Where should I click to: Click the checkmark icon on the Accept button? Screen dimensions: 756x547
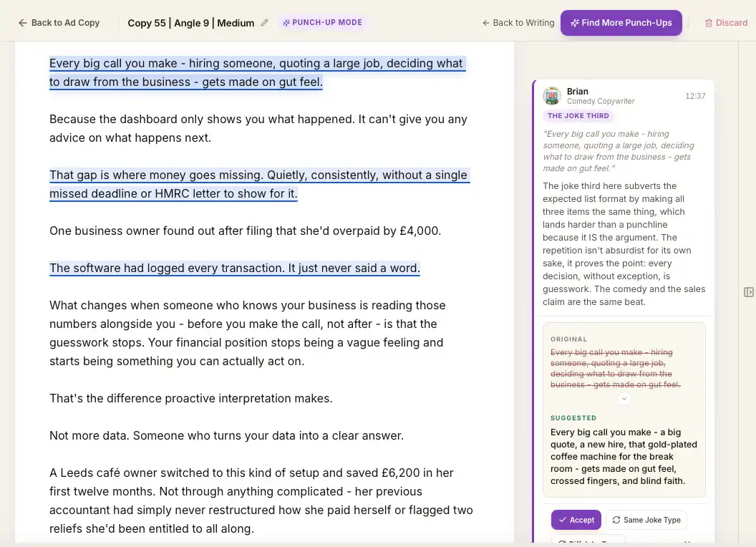[562, 520]
